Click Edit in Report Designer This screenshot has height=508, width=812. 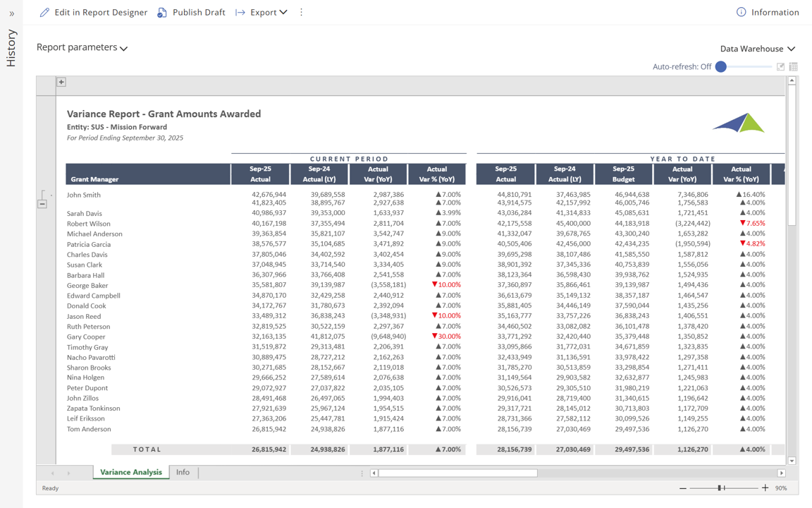point(101,13)
